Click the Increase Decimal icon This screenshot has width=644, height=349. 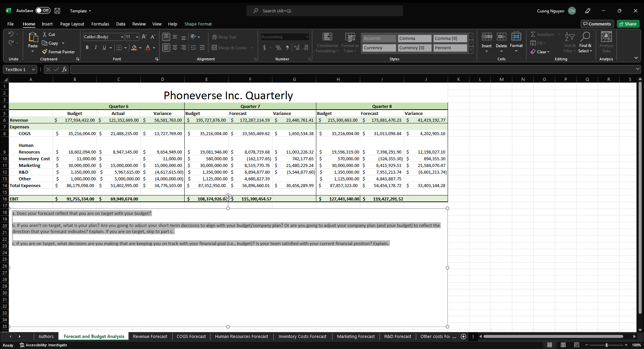click(x=297, y=48)
